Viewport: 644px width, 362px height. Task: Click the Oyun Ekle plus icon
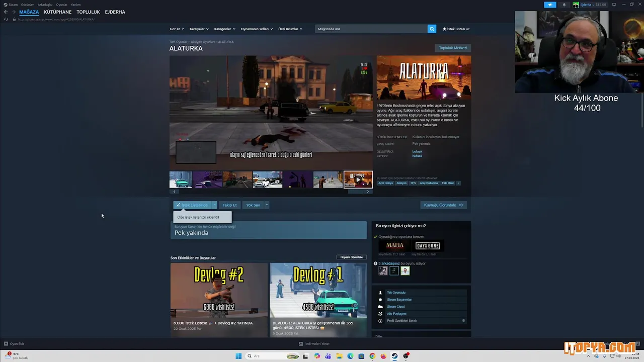click(6, 344)
